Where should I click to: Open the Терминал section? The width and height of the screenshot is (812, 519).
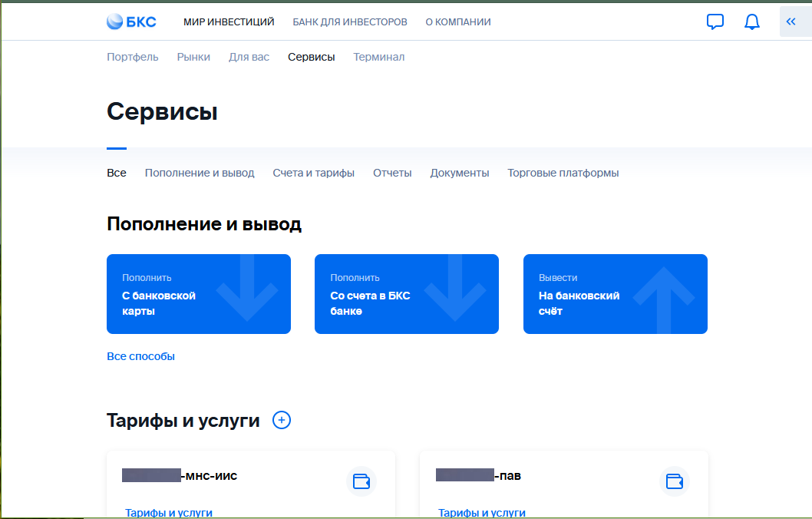378,57
